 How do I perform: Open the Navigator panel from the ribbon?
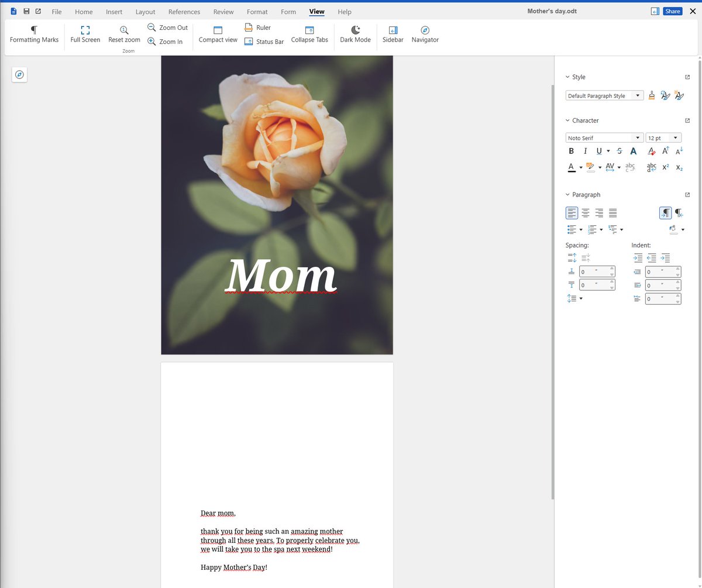[425, 35]
